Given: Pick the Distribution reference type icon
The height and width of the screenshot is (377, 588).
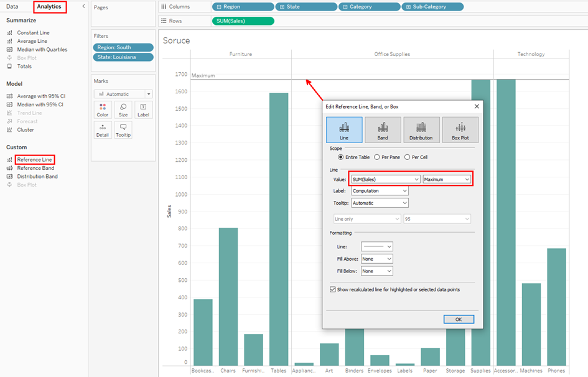Looking at the screenshot, I should click(x=421, y=130).
